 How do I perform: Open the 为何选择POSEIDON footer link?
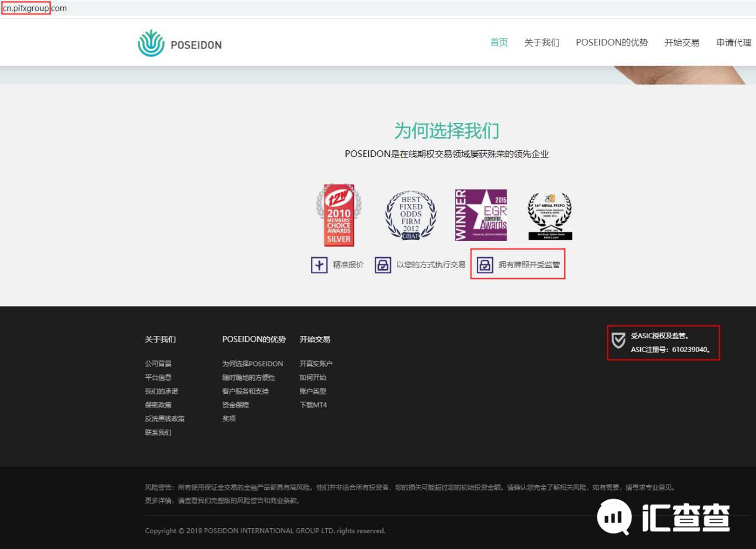click(x=253, y=363)
